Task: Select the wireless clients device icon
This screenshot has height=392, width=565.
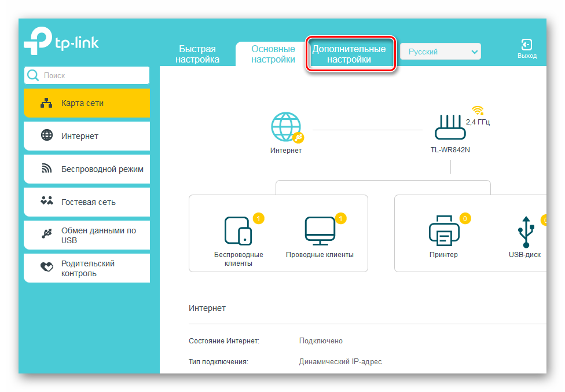Action: [238, 230]
